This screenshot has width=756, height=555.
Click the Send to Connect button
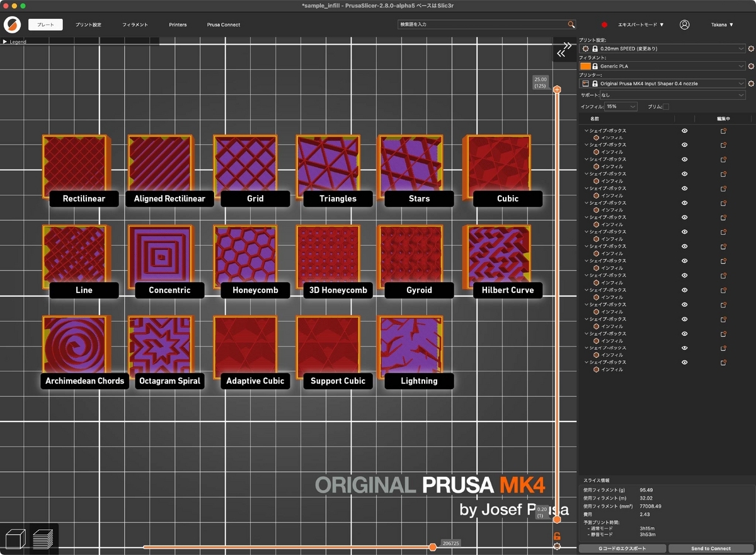point(711,549)
